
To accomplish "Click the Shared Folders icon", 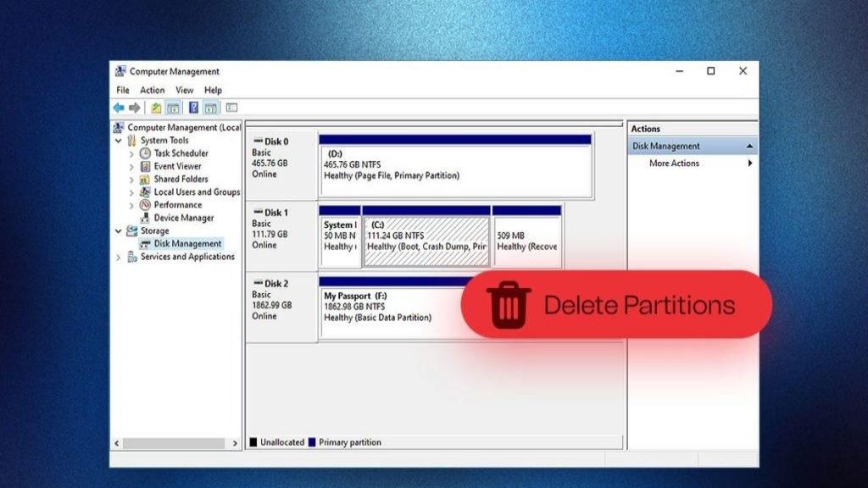I will 146,180.
